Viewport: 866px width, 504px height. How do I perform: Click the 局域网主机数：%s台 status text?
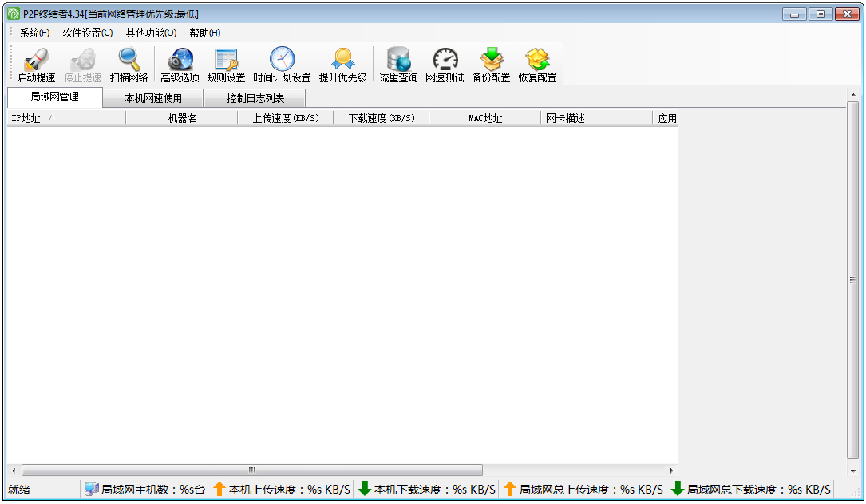point(153,490)
